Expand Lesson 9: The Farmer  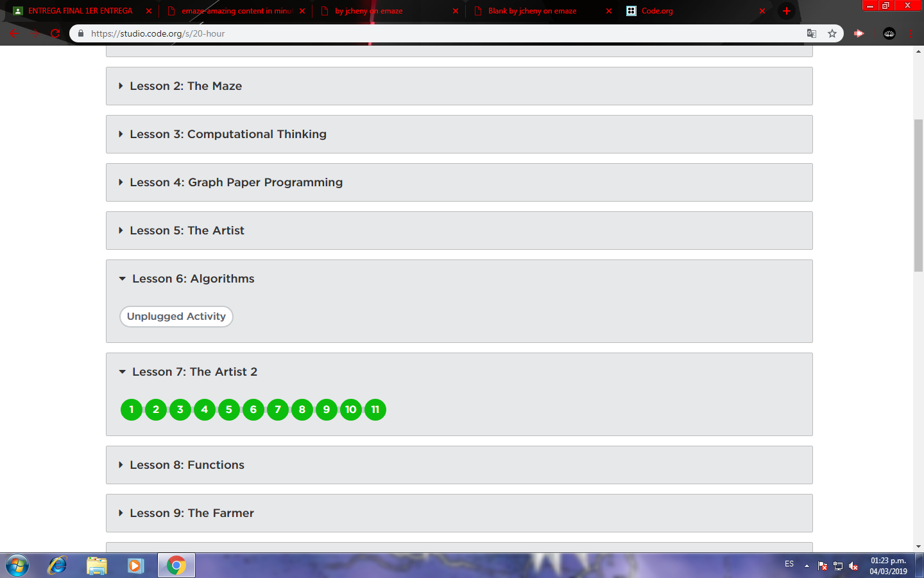[459, 513]
